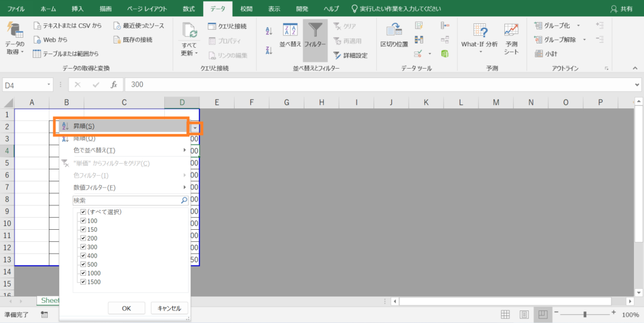Zoom in with the plus button
The width and height of the screenshot is (644, 323).
(613, 313)
